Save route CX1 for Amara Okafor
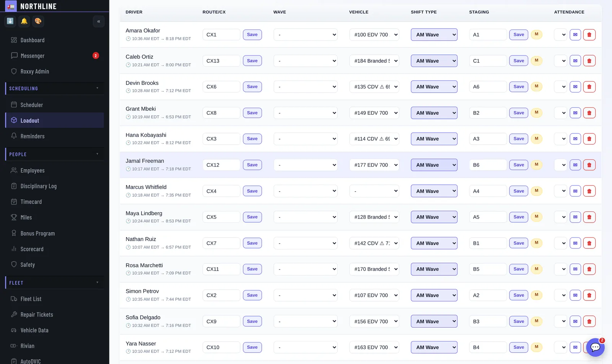This screenshot has height=364, width=612. pyautogui.click(x=252, y=35)
